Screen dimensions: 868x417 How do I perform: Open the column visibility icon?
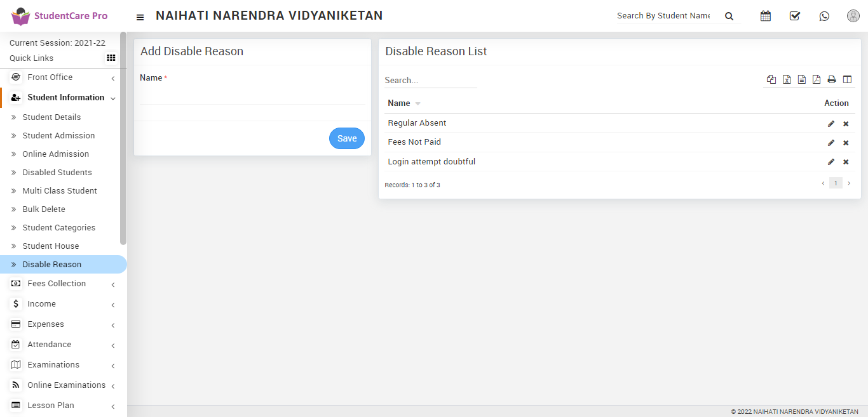point(847,79)
